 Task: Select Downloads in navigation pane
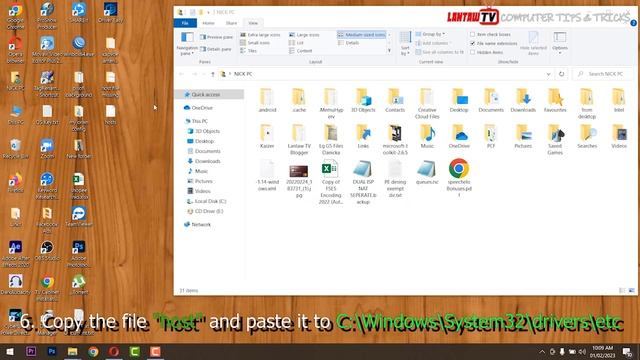click(x=204, y=161)
